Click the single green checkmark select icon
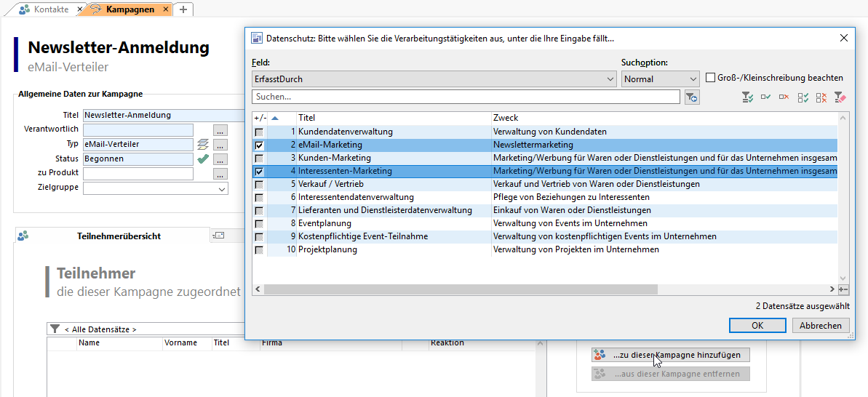The height and width of the screenshot is (397, 868). click(765, 97)
